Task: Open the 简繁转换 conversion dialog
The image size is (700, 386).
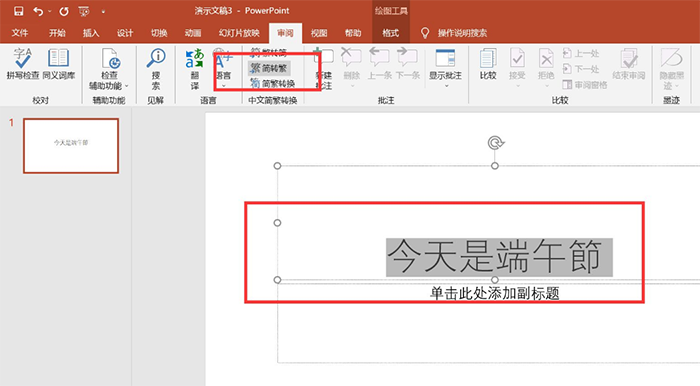Action: (273, 83)
